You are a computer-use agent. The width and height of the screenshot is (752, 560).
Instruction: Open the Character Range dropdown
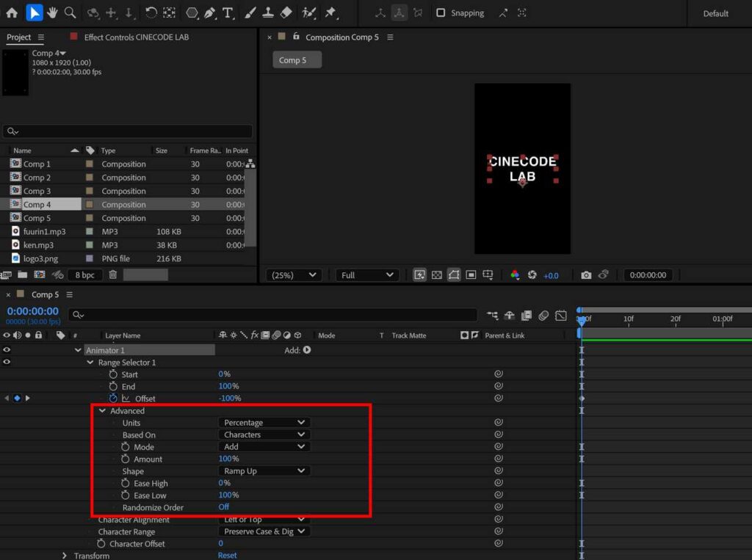(x=264, y=531)
